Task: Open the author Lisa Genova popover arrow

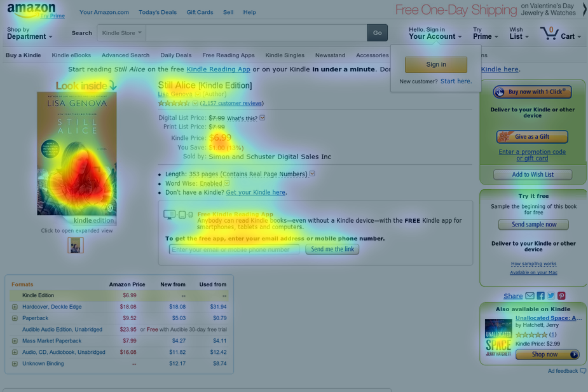Action: tap(198, 94)
